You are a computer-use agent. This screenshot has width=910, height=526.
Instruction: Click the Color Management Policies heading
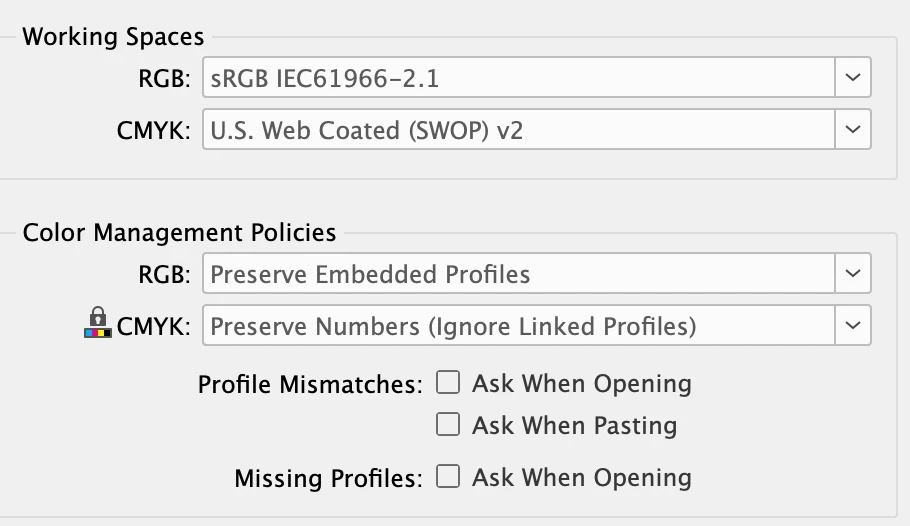coord(179,233)
